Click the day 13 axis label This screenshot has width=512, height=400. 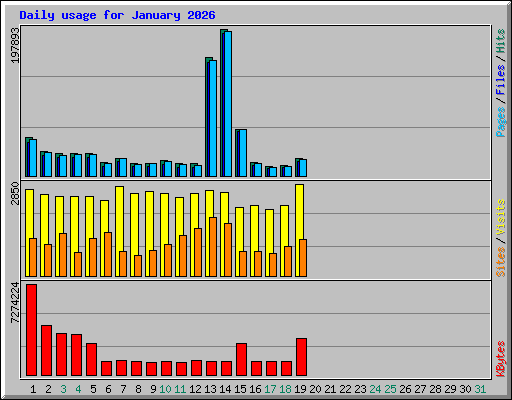point(210,389)
